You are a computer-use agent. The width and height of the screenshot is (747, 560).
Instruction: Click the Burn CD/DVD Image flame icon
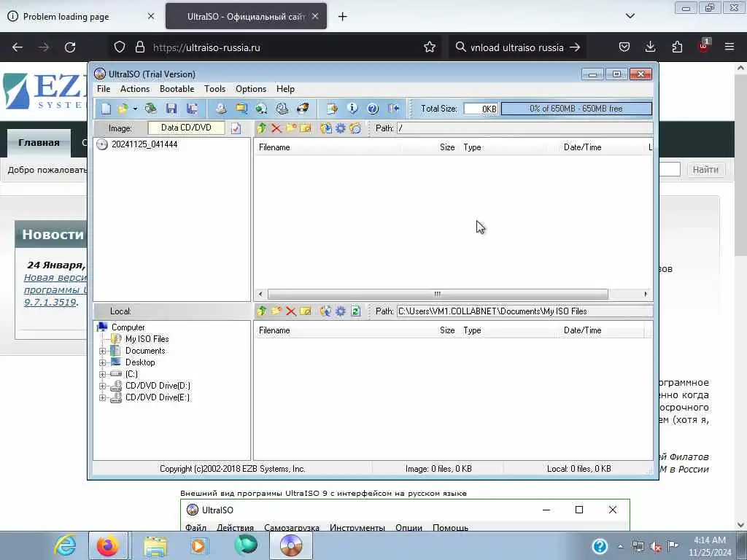coord(303,109)
